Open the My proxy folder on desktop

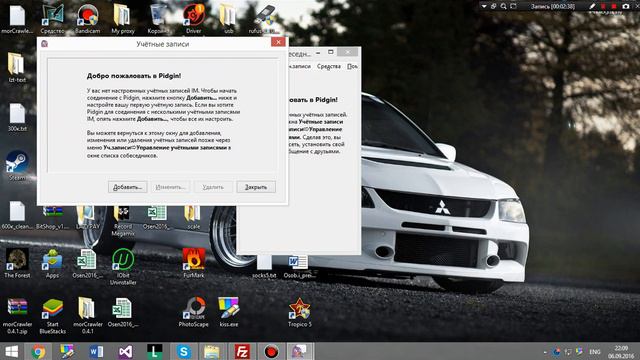[x=122, y=19]
